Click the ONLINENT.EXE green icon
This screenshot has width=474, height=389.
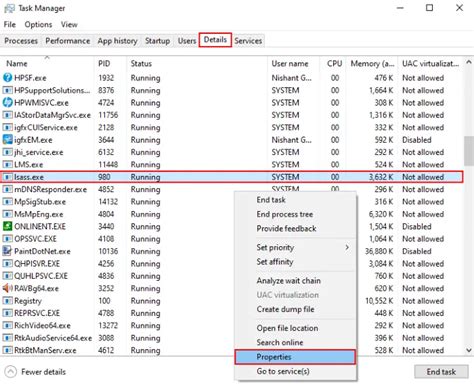(x=7, y=226)
